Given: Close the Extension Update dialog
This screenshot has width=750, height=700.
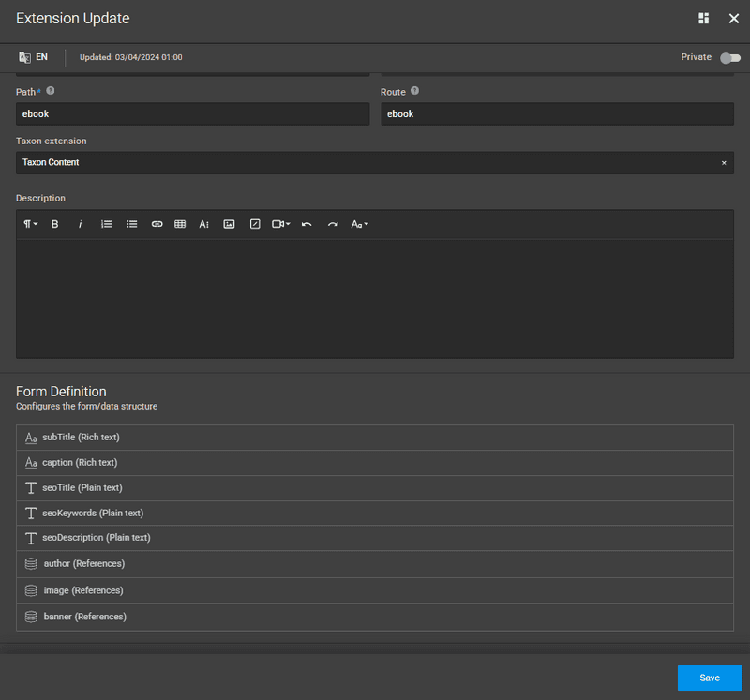Looking at the screenshot, I should 734,18.
